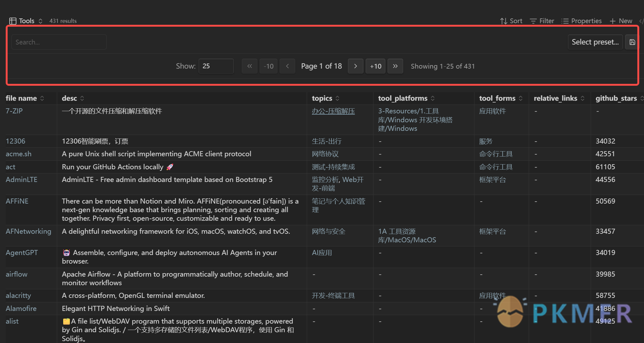The height and width of the screenshot is (343, 644).
Task: Skip forward ten pages with +10
Action: [376, 66]
